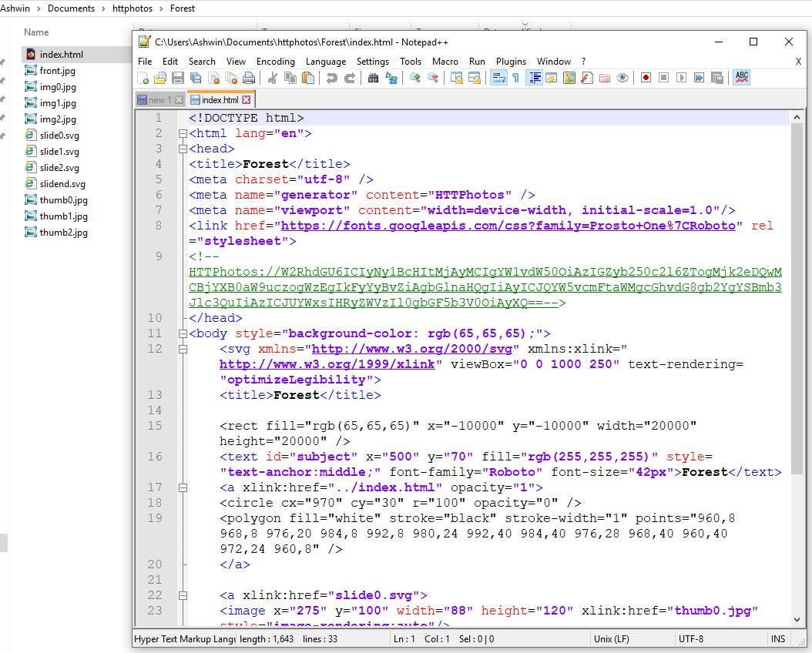
Task: Open the Function List icon
Action: [x=587, y=78]
